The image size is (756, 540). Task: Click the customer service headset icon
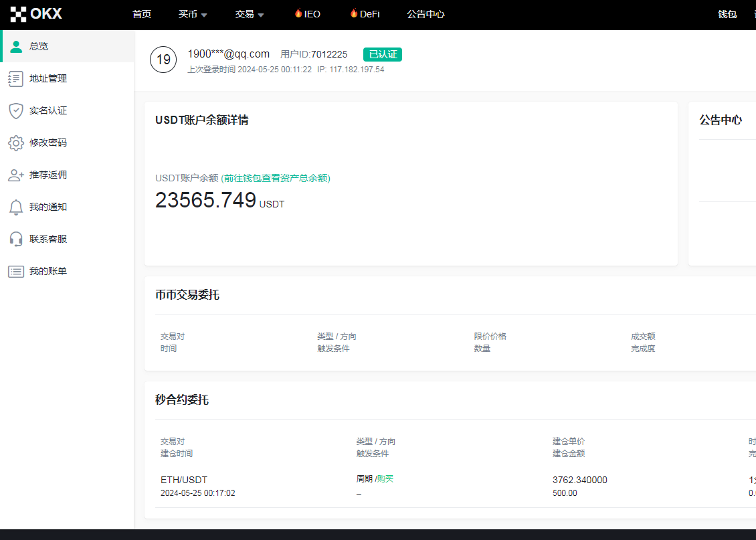tap(16, 239)
